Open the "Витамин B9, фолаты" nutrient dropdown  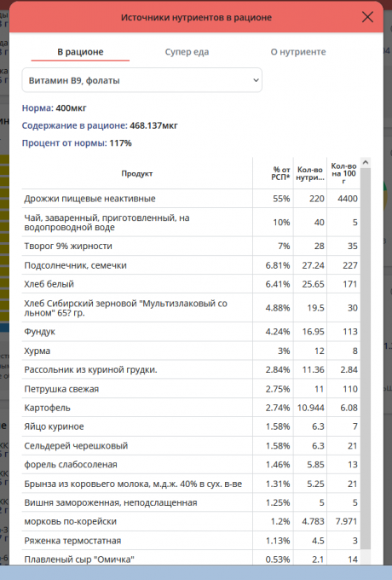pos(141,80)
